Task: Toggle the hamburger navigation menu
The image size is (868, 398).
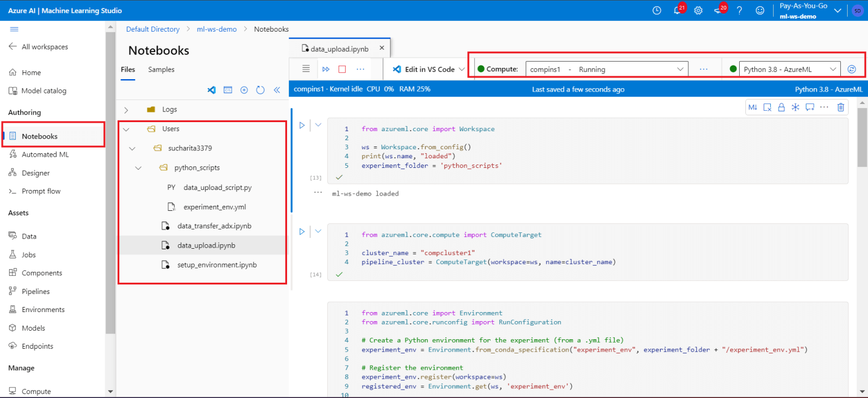Action: click(14, 29)
